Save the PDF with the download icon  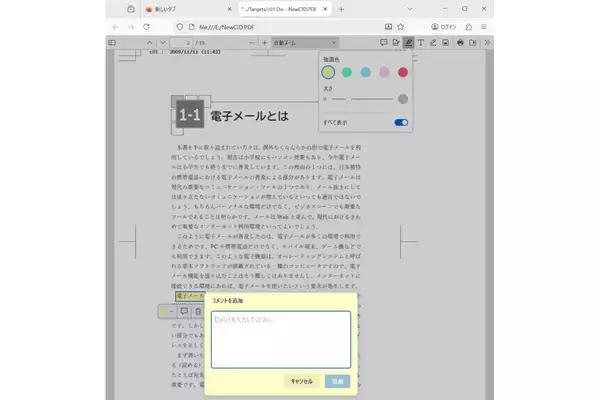pos(473,43)
